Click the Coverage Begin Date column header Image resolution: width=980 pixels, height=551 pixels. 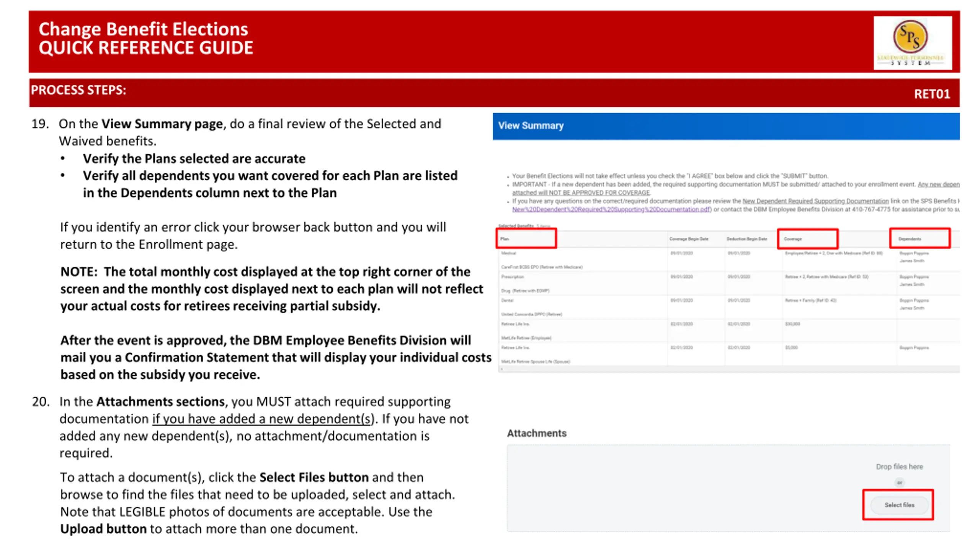(689, 239)
